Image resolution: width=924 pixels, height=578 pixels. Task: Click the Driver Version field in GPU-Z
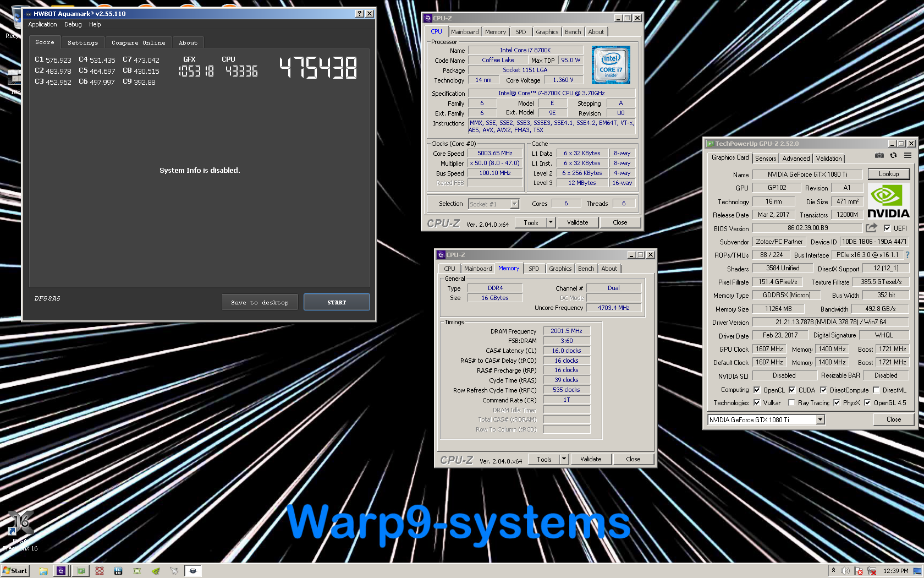(831, 322)
